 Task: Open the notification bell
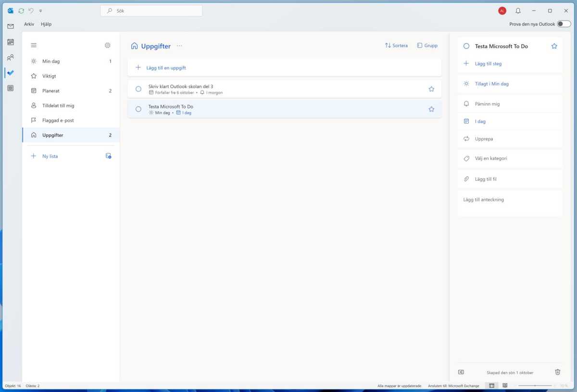click(x=518, y=11)
